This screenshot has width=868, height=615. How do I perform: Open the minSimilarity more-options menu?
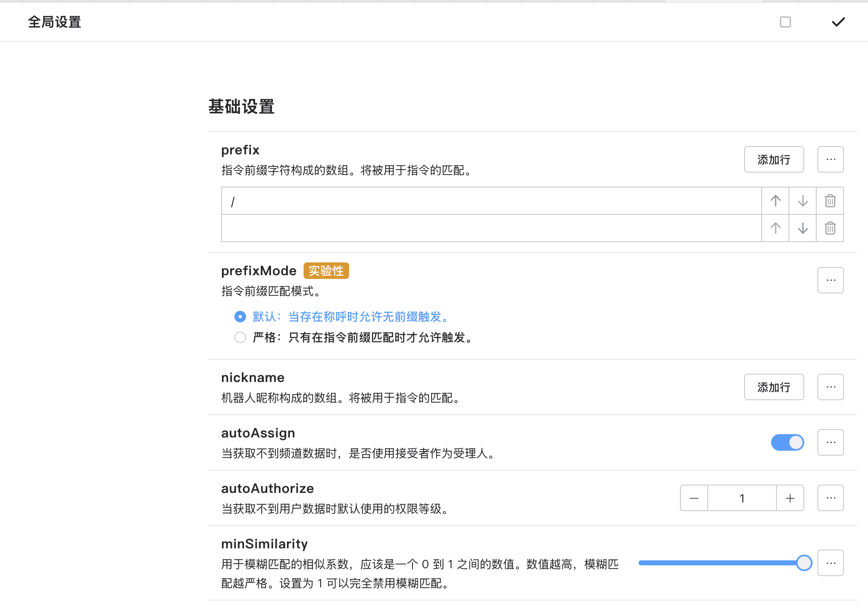tap(831, 563)
